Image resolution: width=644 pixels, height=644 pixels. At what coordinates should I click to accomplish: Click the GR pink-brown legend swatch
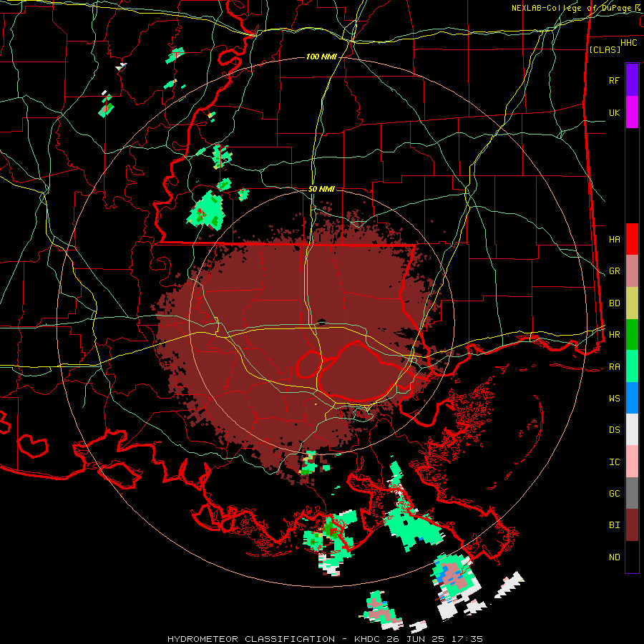tap(632, 271)
